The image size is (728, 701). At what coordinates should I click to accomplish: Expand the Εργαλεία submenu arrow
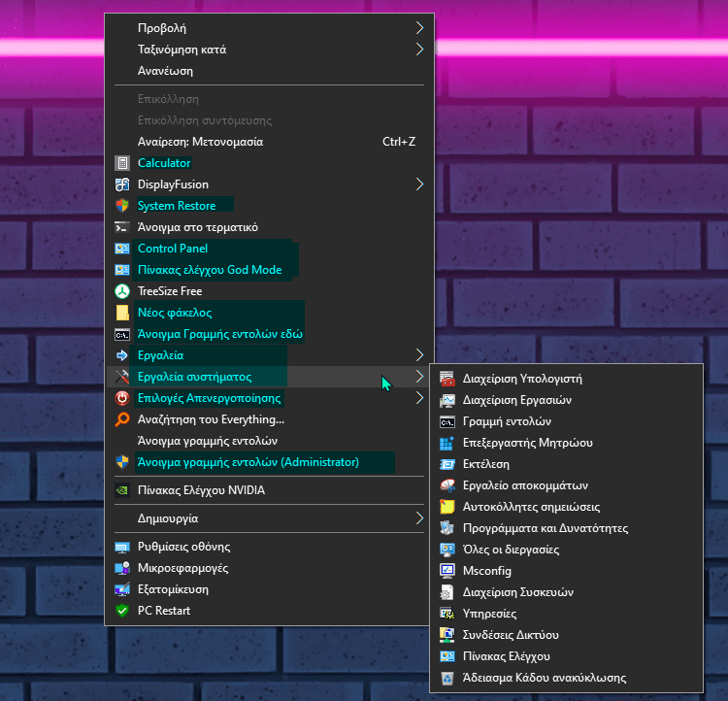pyautogui.click(x=419, y=355)
